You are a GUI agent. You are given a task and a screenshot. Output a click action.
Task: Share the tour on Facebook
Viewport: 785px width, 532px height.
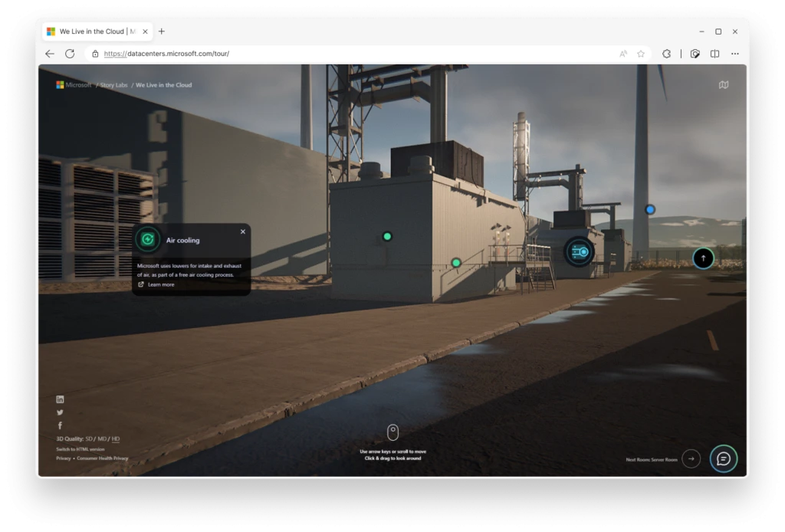pos(60,425)
